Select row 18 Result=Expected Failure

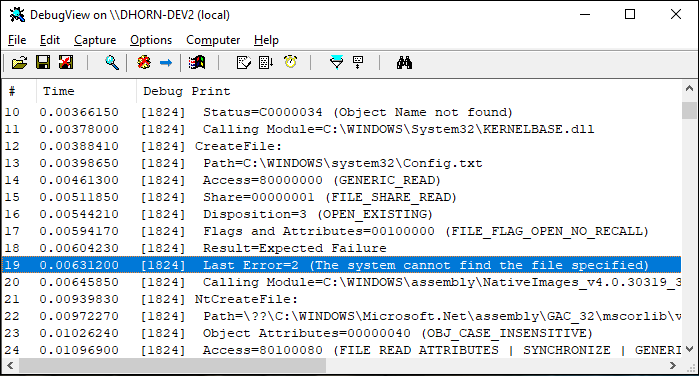[x=341, y=248]
